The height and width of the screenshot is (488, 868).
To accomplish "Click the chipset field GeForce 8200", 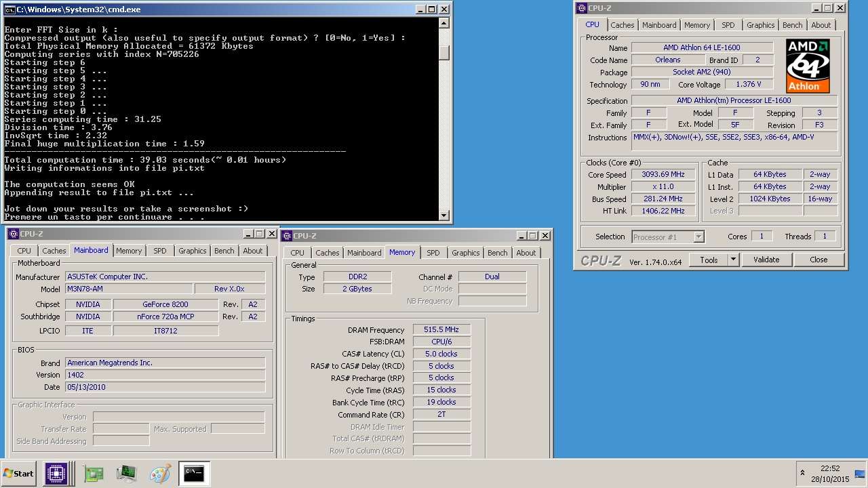I will pos(165,305).
